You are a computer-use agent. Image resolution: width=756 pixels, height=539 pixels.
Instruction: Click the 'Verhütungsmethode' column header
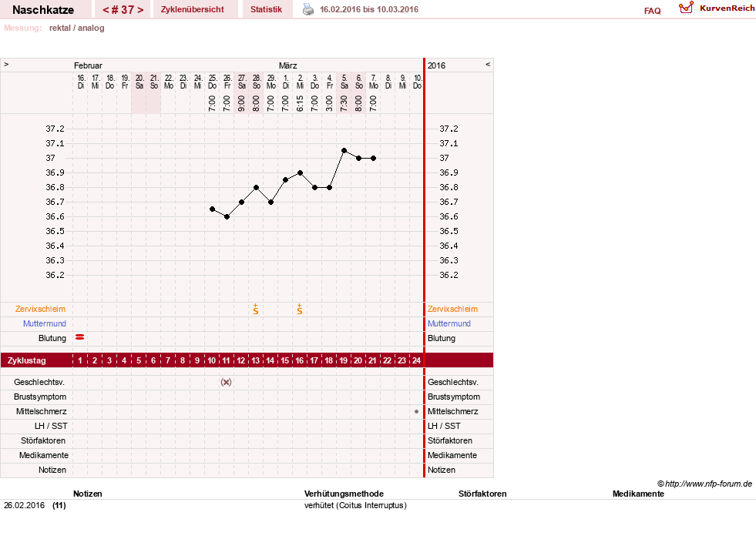pos(344,494)
